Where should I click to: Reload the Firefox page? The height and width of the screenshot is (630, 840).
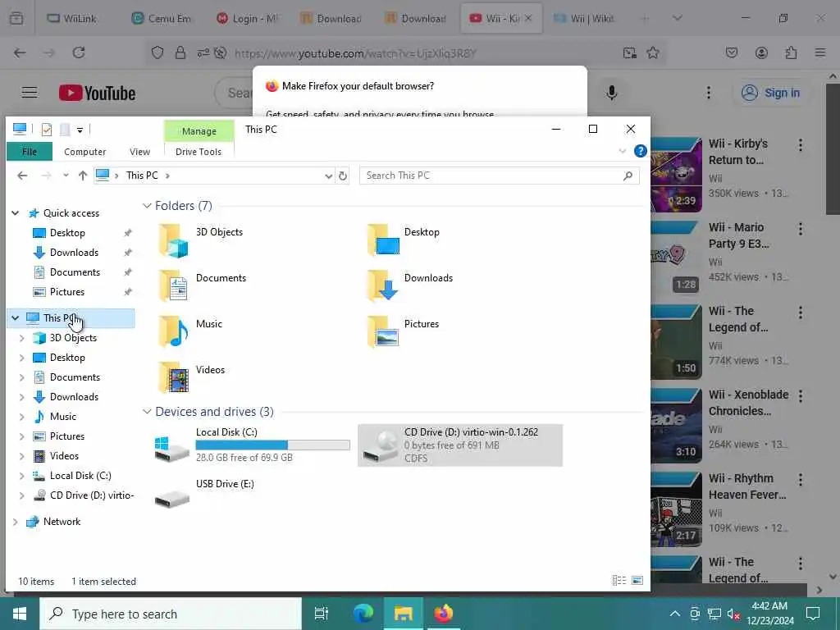(x=79, y=52)
